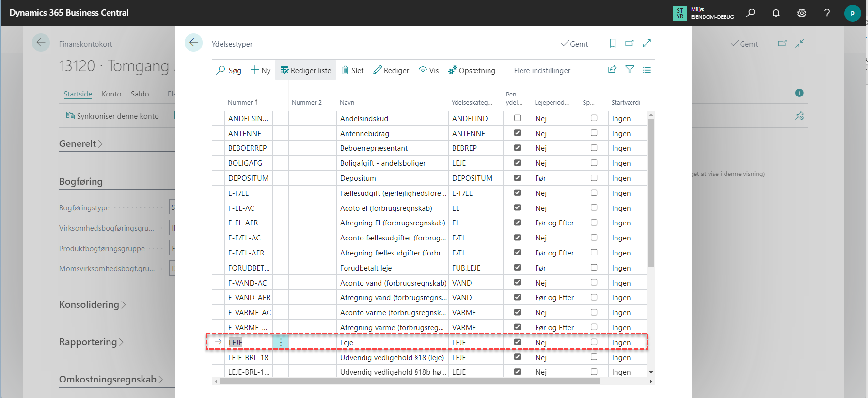Viewport: 868px width, 398px height.
Task: Click Dynamics 365 Business Central title
Action: click(x=69, y=13)
